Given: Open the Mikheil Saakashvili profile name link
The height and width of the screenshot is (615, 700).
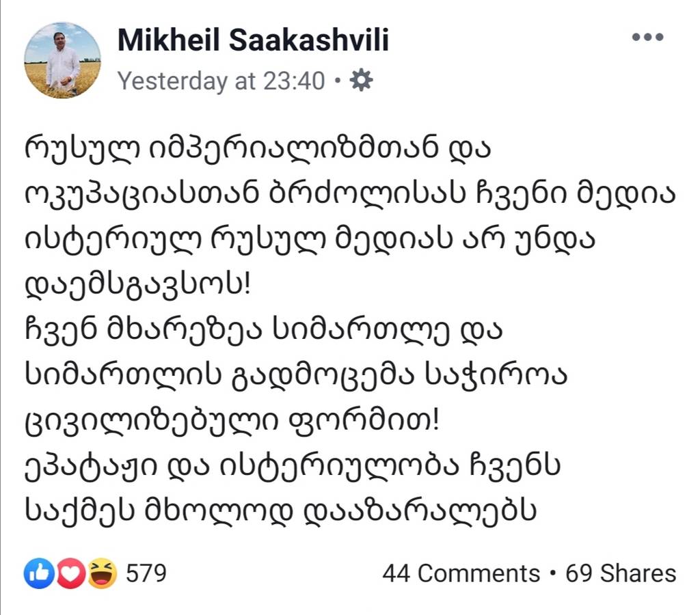Looking at the screenshot, I should pos(253,41).
